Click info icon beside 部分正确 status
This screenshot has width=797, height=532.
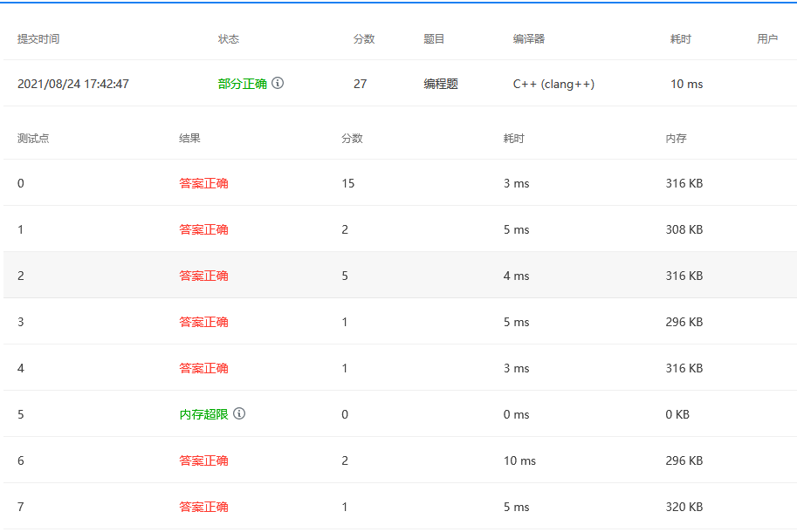(x=278, y=83)
